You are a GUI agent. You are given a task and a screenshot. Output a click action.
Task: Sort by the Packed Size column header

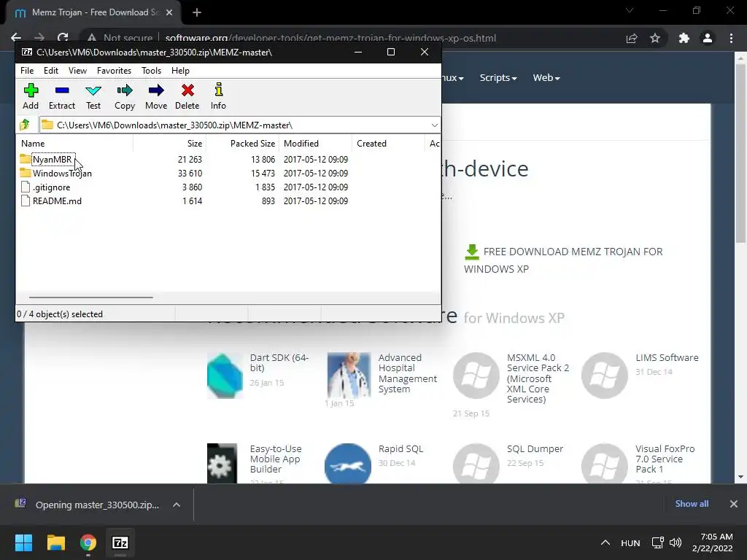242,144
